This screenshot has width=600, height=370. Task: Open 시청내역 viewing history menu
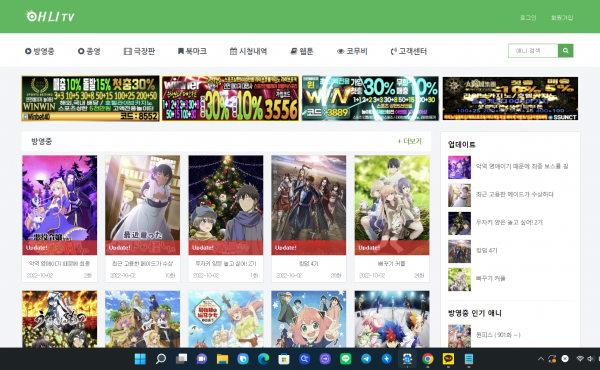(248, 51)
